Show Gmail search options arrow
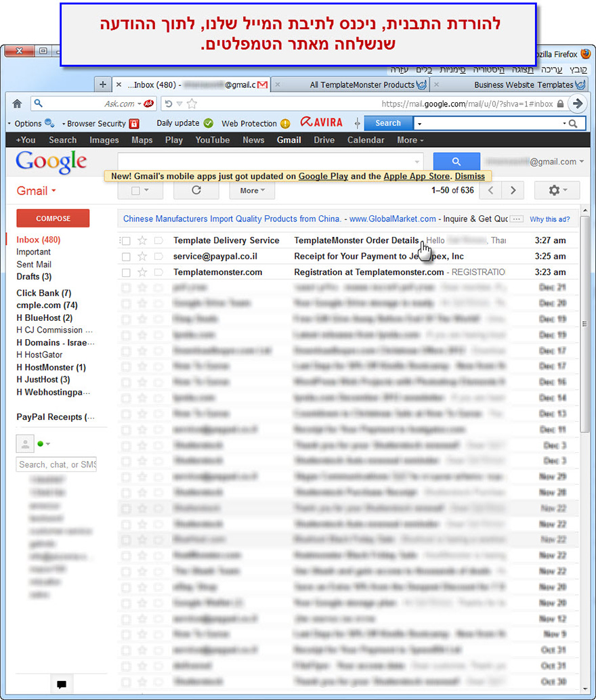This screenshot has height=700, width=596. [417, 162]
